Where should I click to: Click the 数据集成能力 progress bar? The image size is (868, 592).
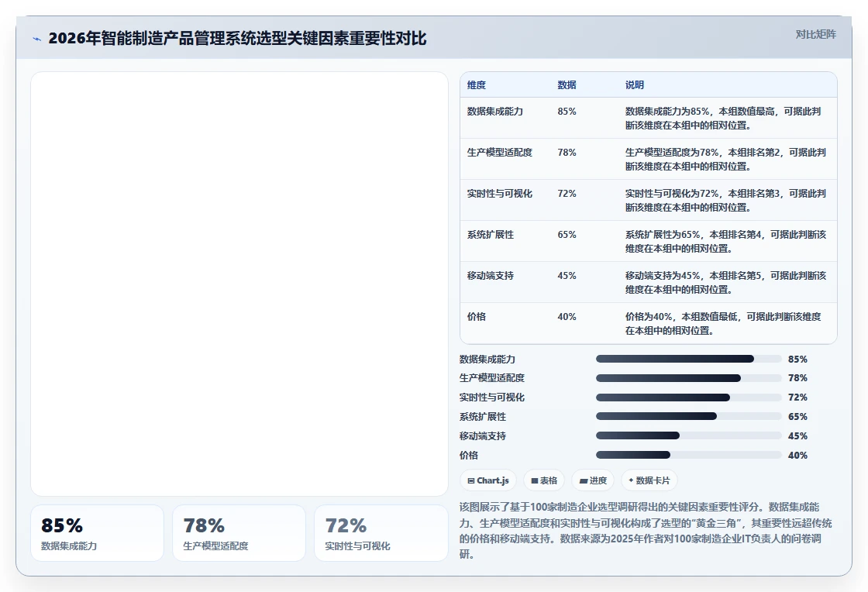[689, 359]
